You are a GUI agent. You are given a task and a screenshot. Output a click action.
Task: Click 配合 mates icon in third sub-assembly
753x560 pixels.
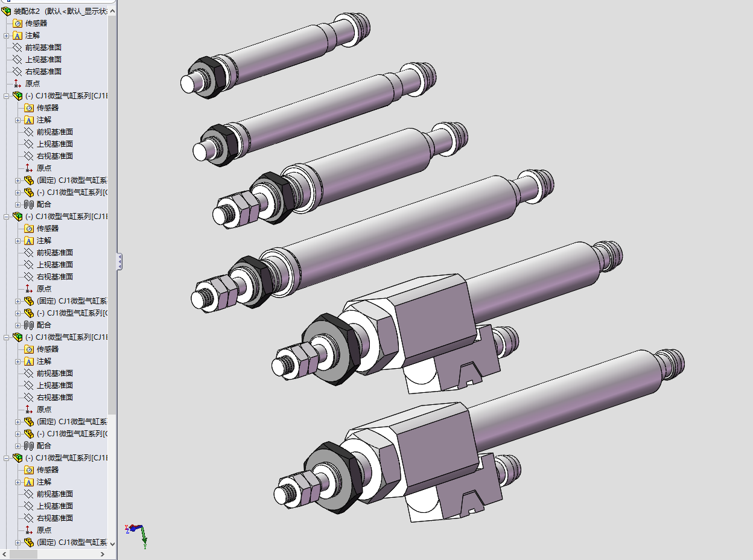point(28,445)
